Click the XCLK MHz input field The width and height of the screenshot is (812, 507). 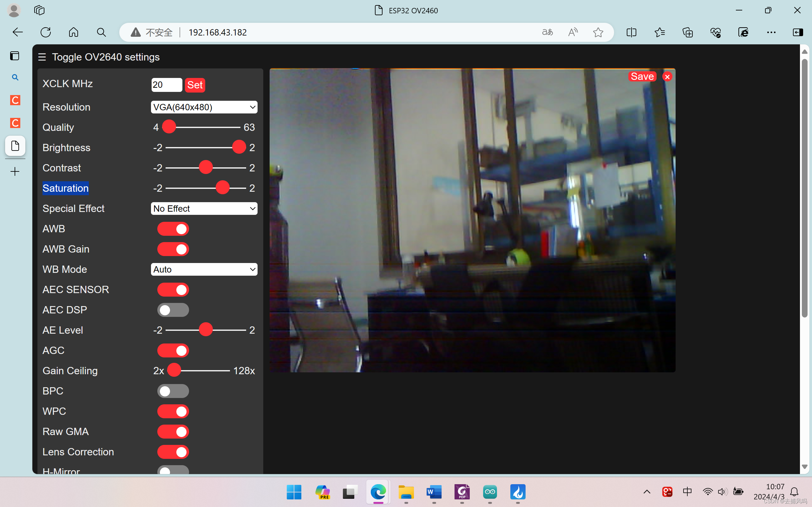pyautogui.click(x=167, y=85)
